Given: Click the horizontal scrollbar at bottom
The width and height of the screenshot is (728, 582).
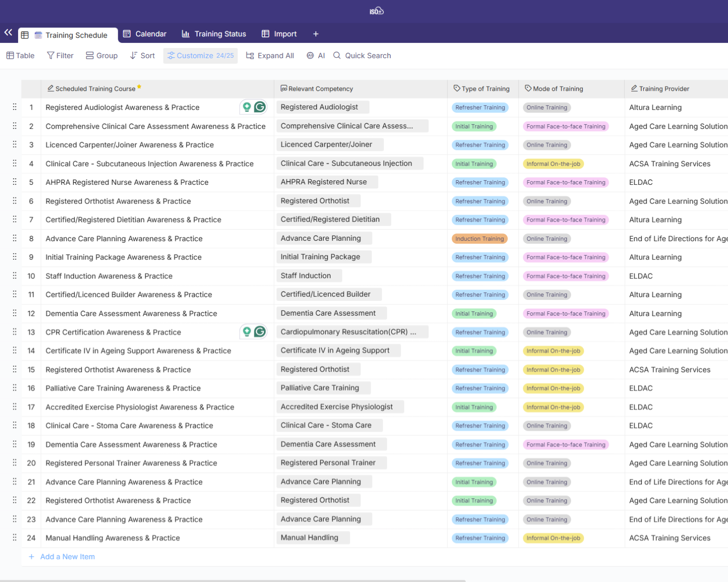Looking at the screenshot, I should 233,580.
